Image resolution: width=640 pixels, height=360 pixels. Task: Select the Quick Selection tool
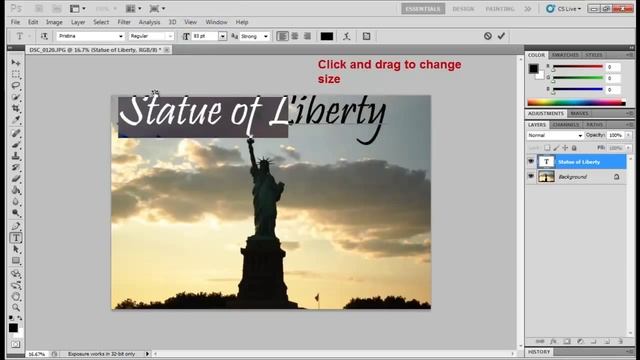click(16, 97)
